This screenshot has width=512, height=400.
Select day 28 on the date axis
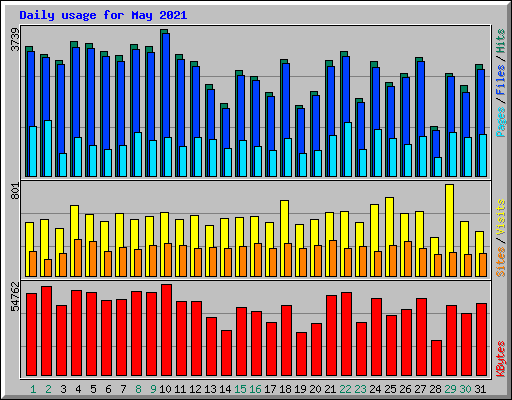tap(435, 389)
